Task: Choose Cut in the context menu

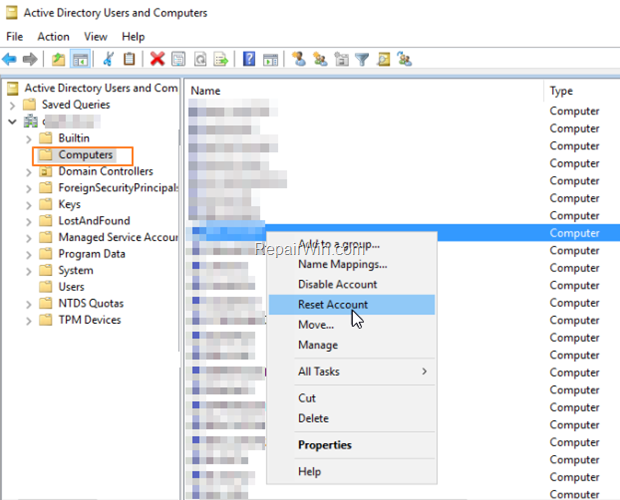Action: (352, 398)
